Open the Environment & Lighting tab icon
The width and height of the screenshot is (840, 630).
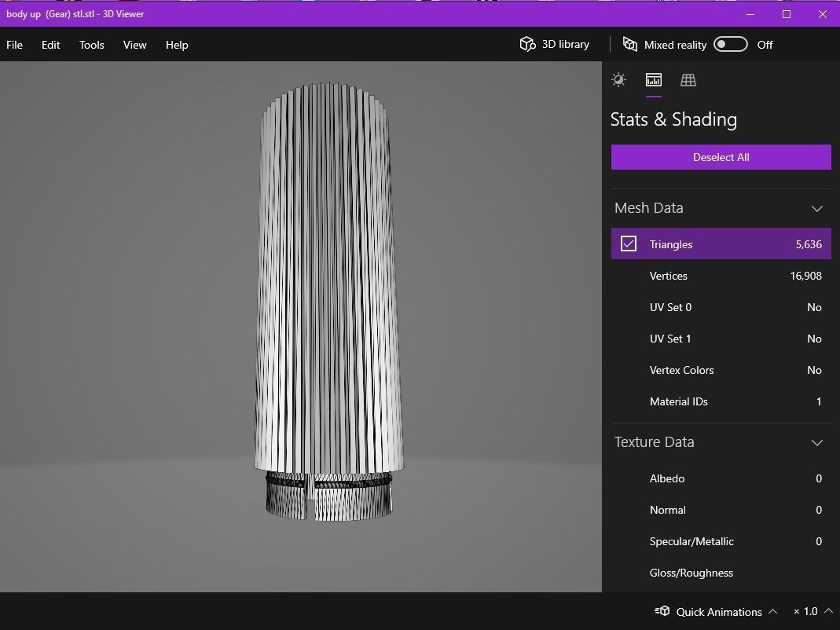618,80
